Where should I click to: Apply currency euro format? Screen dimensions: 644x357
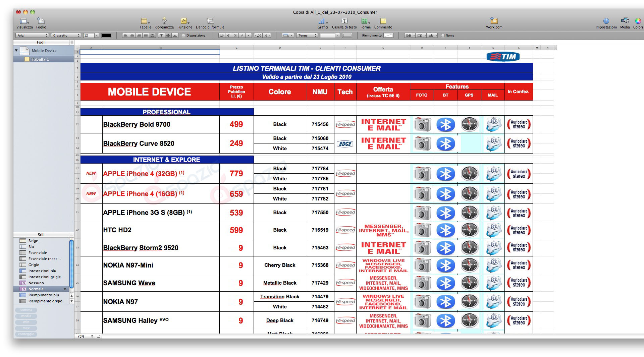coord(228,35)
